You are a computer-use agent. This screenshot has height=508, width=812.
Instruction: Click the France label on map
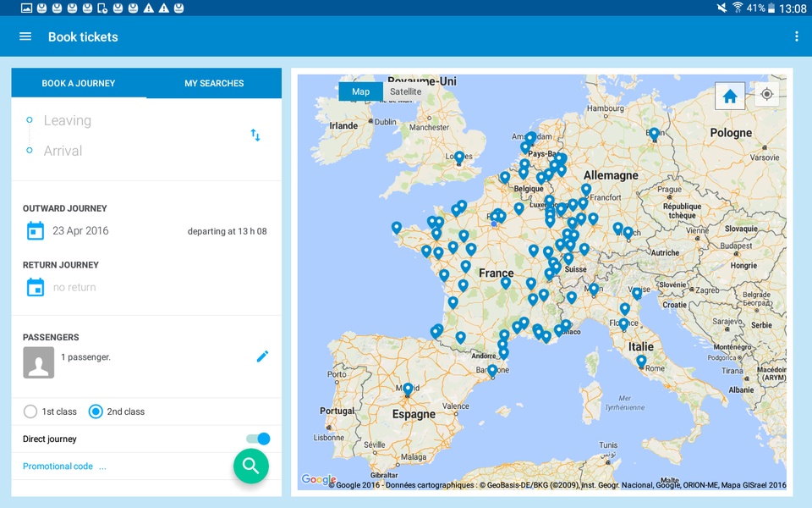[x=497, y=273]
